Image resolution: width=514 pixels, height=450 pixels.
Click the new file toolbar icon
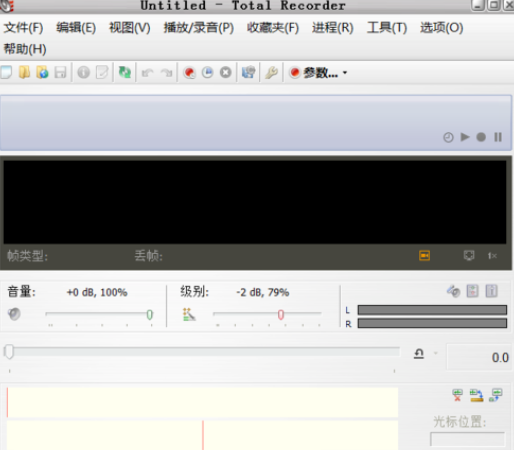tap(6, 72)
